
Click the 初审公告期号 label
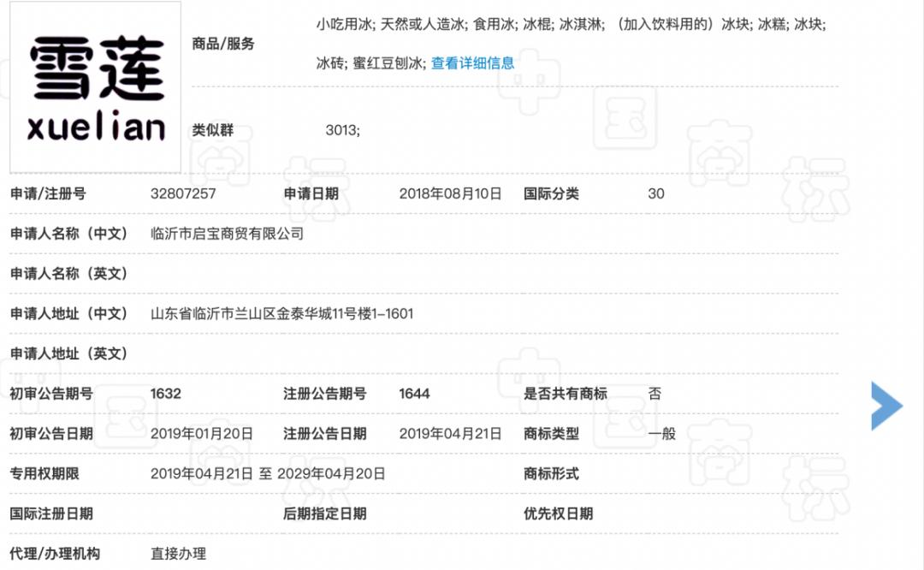click(51, 394)
